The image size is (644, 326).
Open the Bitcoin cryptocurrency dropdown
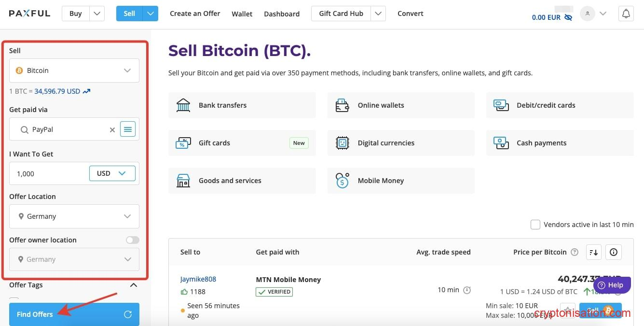pyautogui.click(x=74, y=70)
